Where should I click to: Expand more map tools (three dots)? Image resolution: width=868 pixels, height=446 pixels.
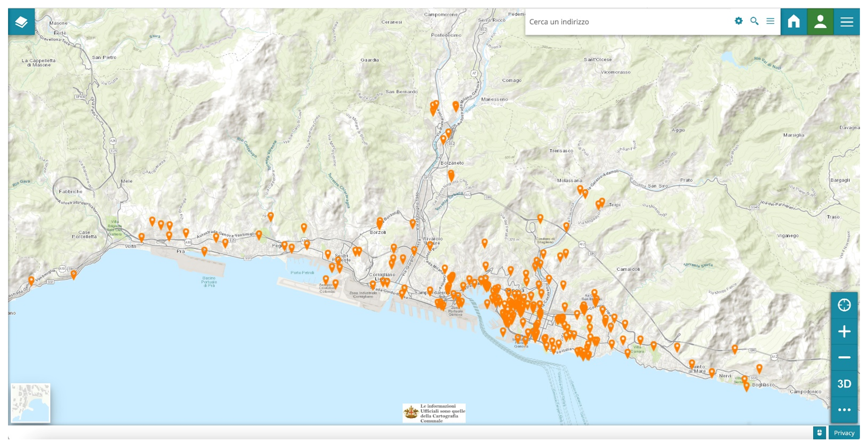844,410
